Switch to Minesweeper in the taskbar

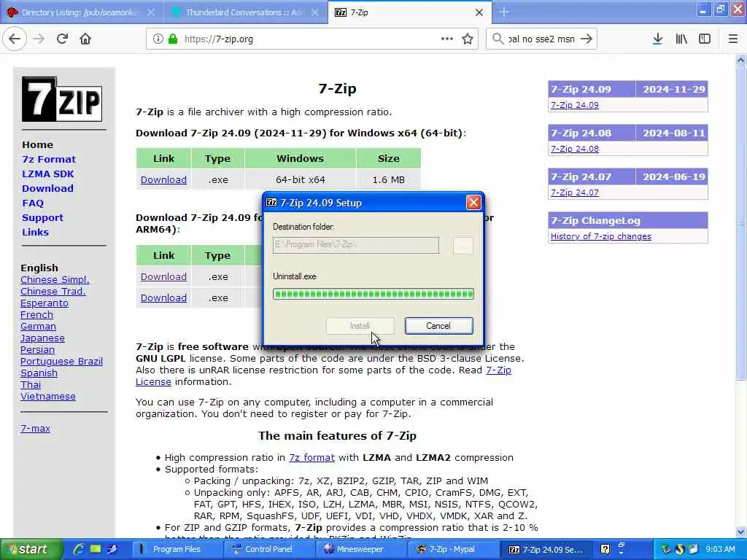pos(360,549)
